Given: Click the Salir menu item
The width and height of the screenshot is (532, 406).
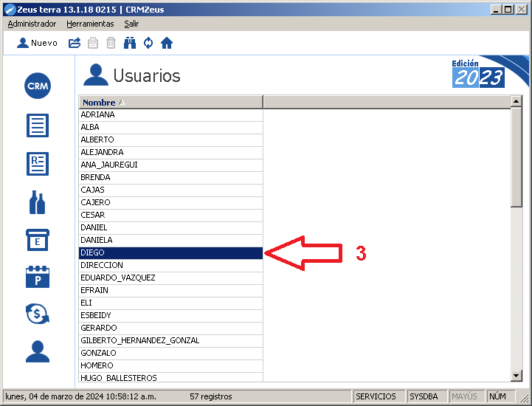Looking at the screenshot, I should 131,24.
